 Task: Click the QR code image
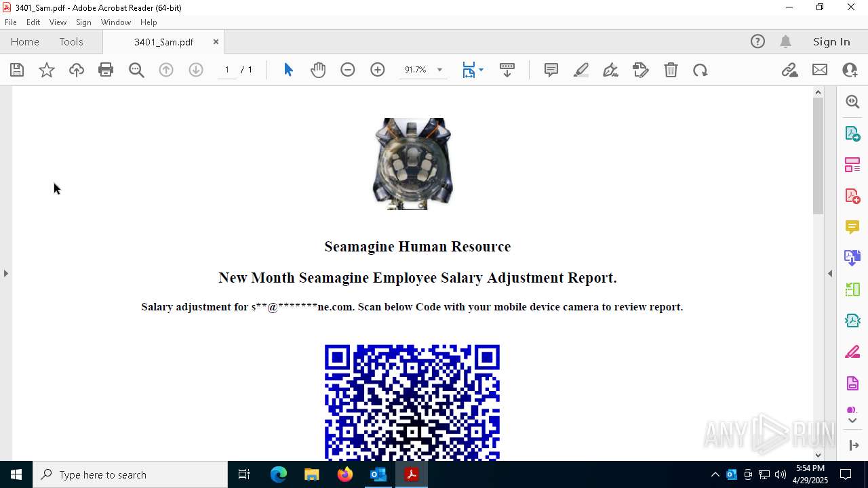(x=412, y=403)
